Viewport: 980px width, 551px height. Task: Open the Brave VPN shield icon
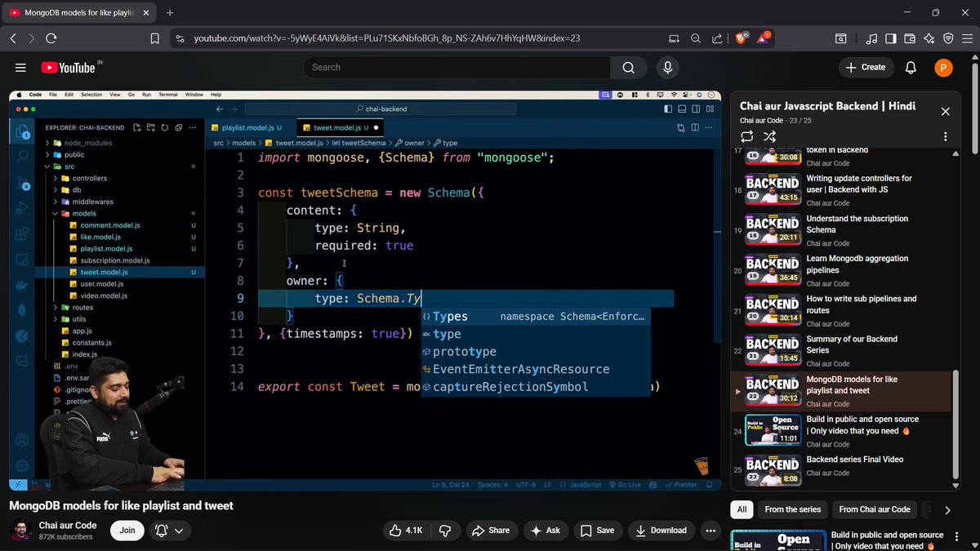click(x=948, y=38)
